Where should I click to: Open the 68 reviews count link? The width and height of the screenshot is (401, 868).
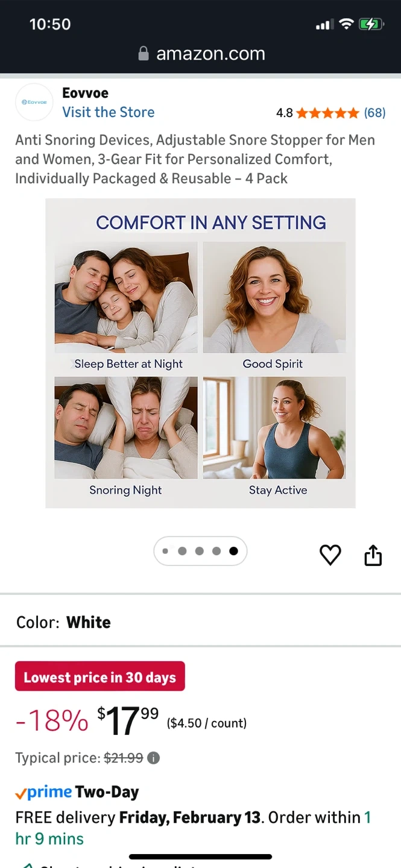374,113
